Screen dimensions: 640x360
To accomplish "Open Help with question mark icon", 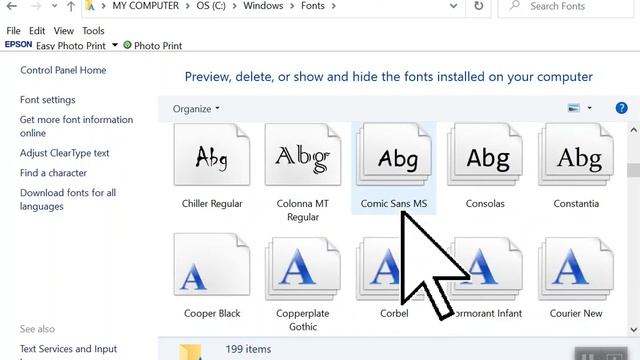I will tap(621, 108).
